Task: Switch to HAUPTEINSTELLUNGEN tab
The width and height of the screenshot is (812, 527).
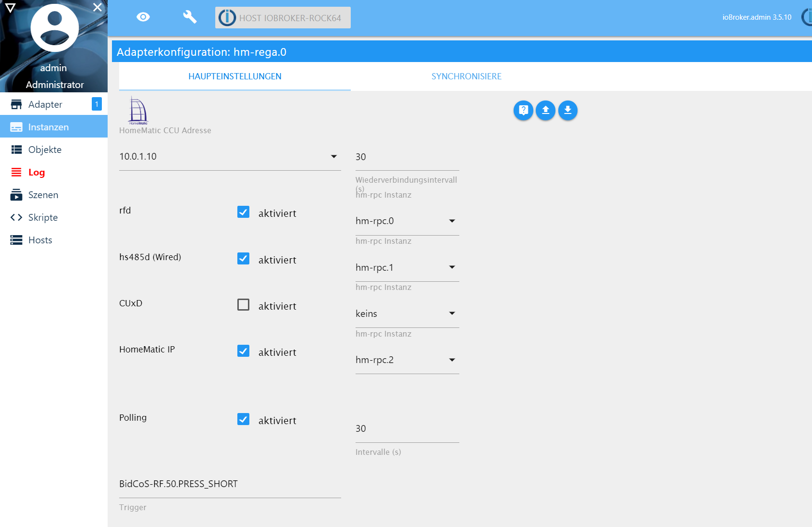Action: pos(235,76)
